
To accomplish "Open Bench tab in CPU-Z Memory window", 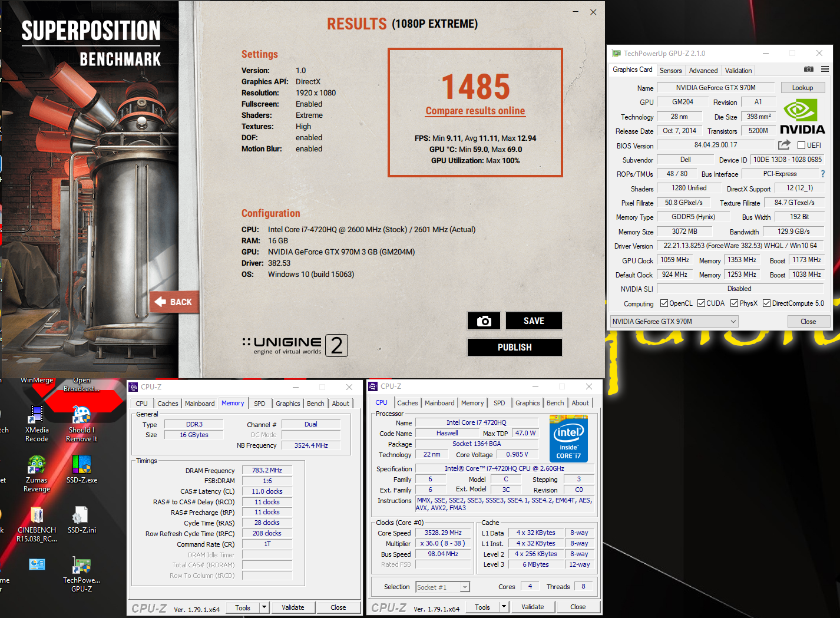I will 316,404.
